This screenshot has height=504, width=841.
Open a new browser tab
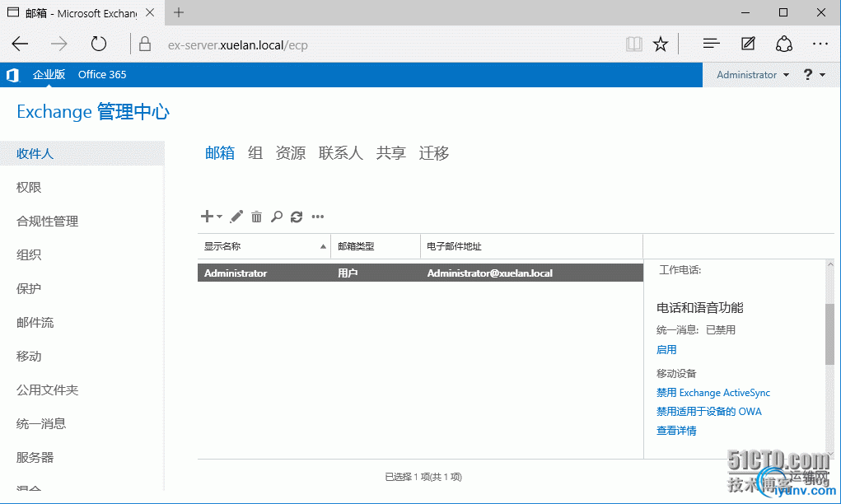tap(179, 12)
